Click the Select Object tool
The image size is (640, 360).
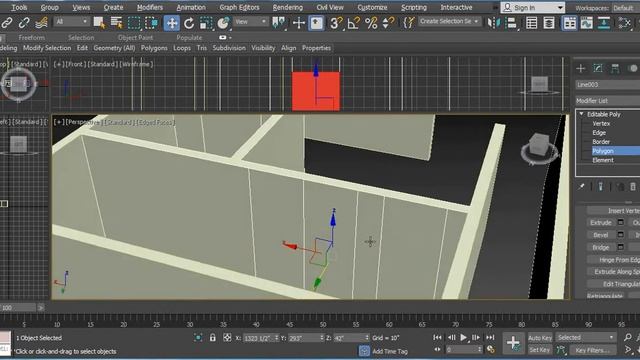pos(99,23)
